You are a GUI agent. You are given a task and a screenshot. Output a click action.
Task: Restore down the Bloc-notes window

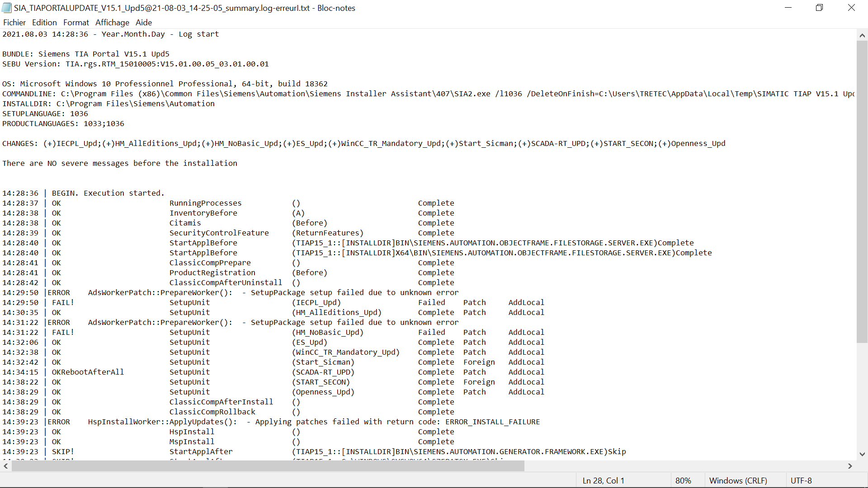(x=819, y=8)
